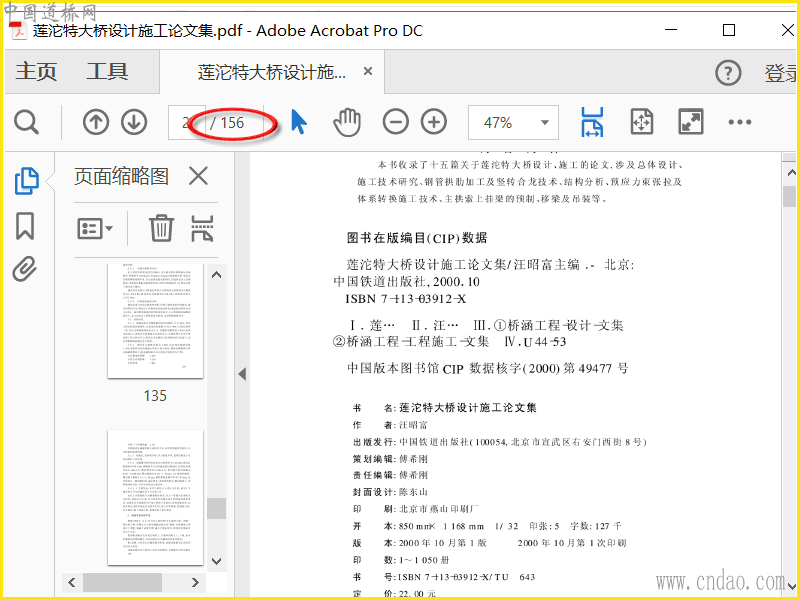
Task: Click the thumbnails panel vertical scrollbar thumb
Action: [x=216, y=508]
